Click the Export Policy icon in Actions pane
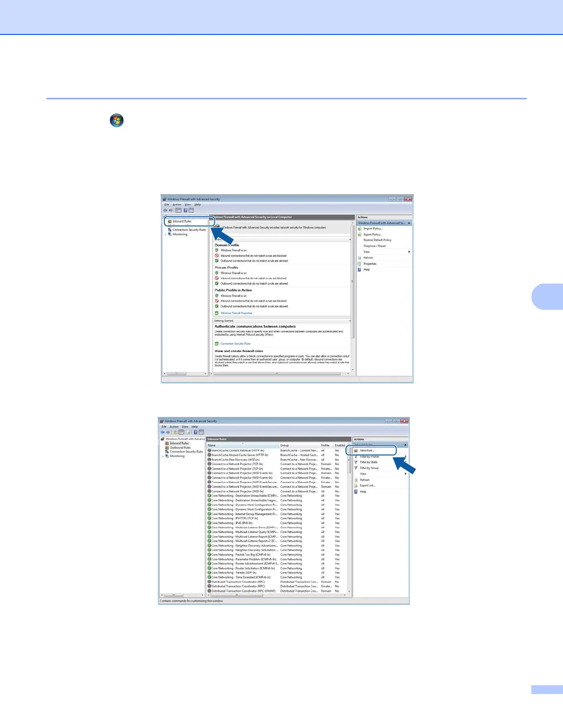The height and width of the screenshot is (728, 563). click(360, 234)
